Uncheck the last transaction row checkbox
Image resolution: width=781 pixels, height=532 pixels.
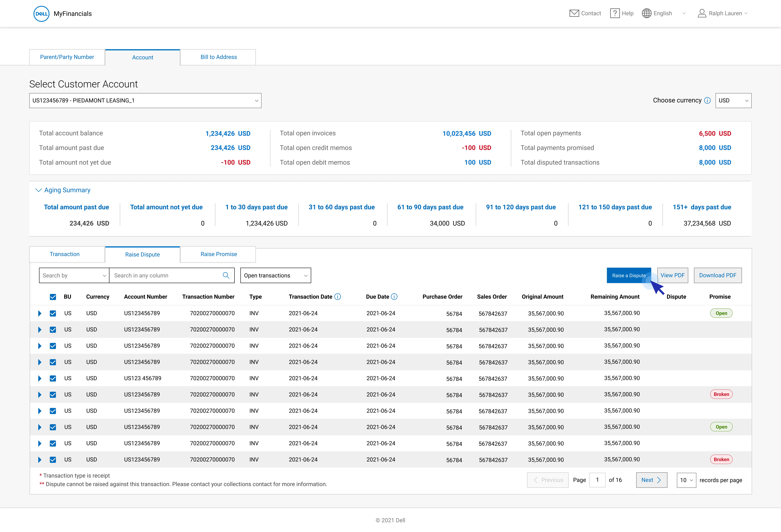coord(53,460)
